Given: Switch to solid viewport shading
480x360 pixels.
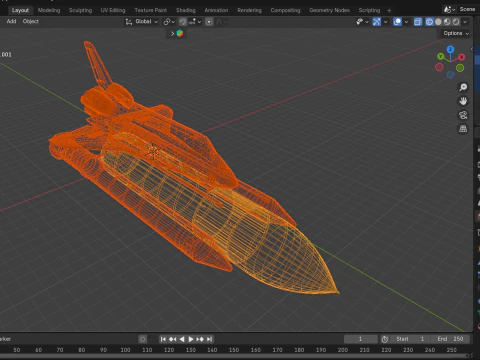Looking at the screenshot, I should tap(438, 22).
